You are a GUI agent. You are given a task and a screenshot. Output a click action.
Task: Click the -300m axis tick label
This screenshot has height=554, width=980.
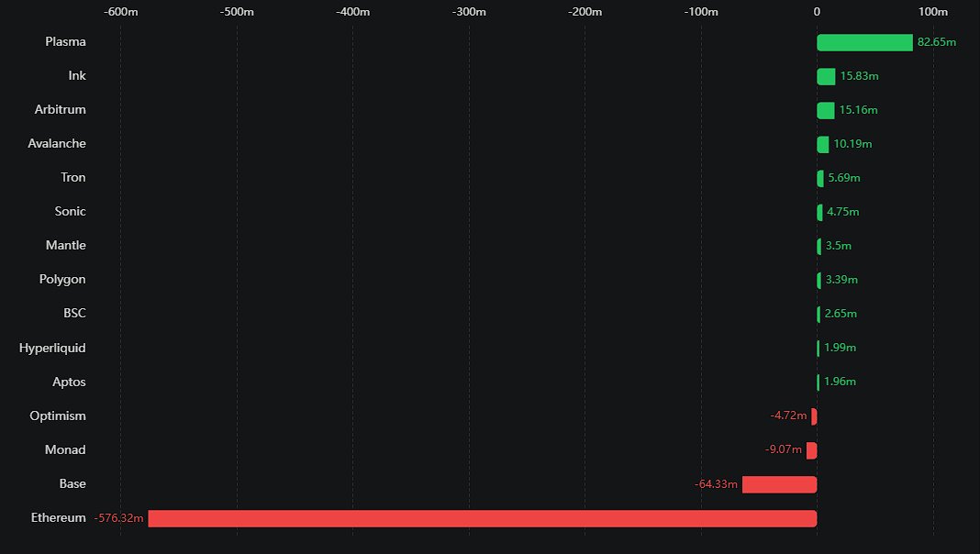[469, 12]
